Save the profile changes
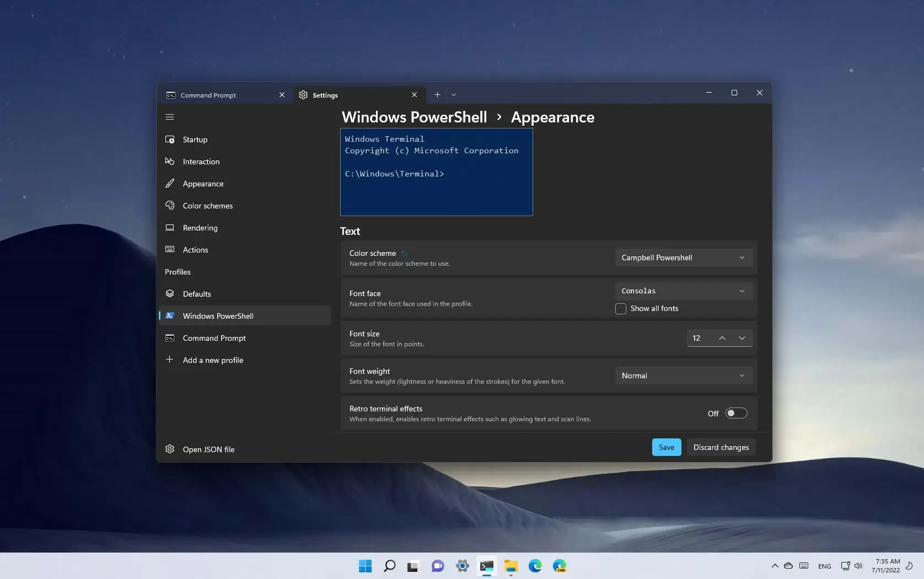Image resolution: width=924 pixels, height=579 pixels. click(666, 447)
